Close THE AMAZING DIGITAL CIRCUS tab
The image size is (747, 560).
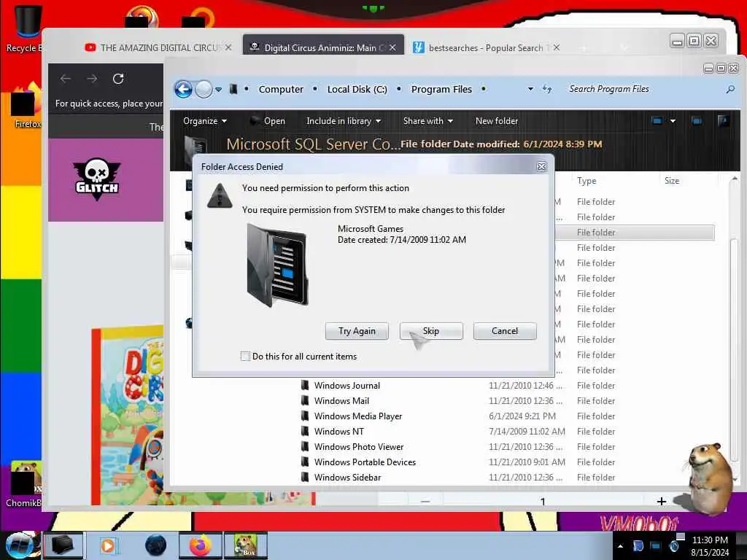click(228, 47)
